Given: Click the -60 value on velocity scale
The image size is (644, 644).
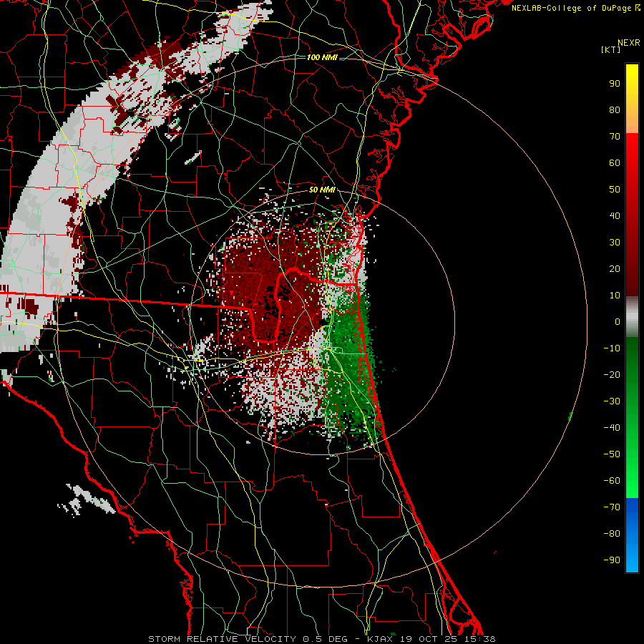Looking at the screenshot, I should pyautogui.click(x=612, y=481).
